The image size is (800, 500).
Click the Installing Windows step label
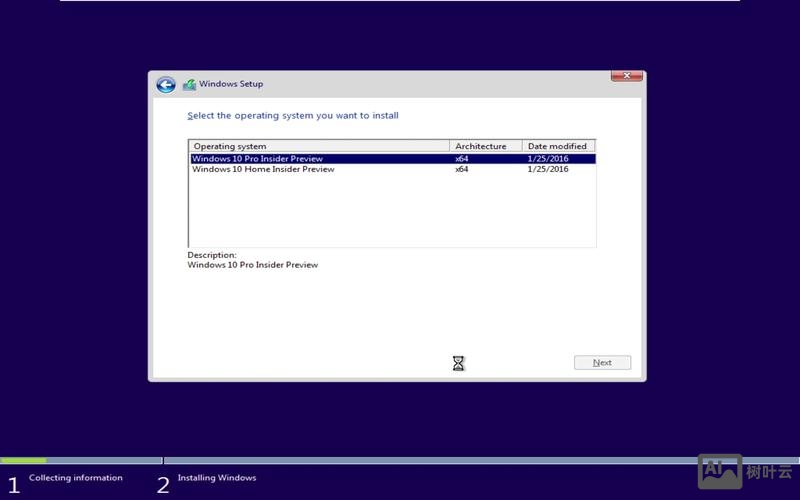click(x=217, y=478)
